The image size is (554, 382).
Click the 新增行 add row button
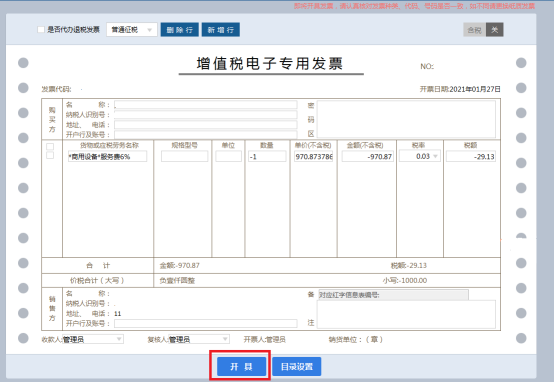pos(221,30)
